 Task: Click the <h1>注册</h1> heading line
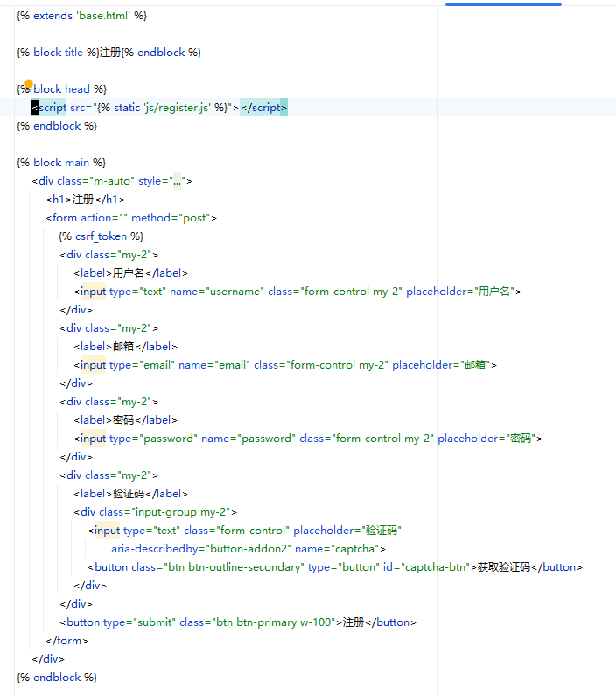tap(85, 200)
